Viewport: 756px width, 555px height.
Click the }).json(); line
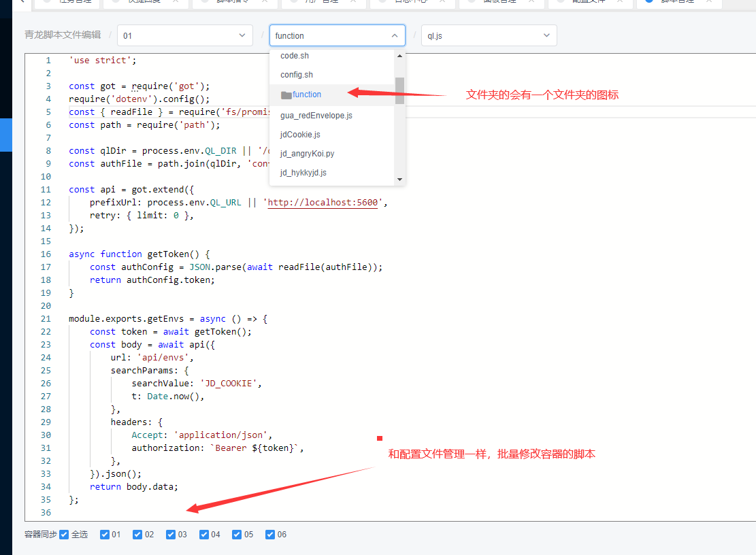[x=116, y=474]
